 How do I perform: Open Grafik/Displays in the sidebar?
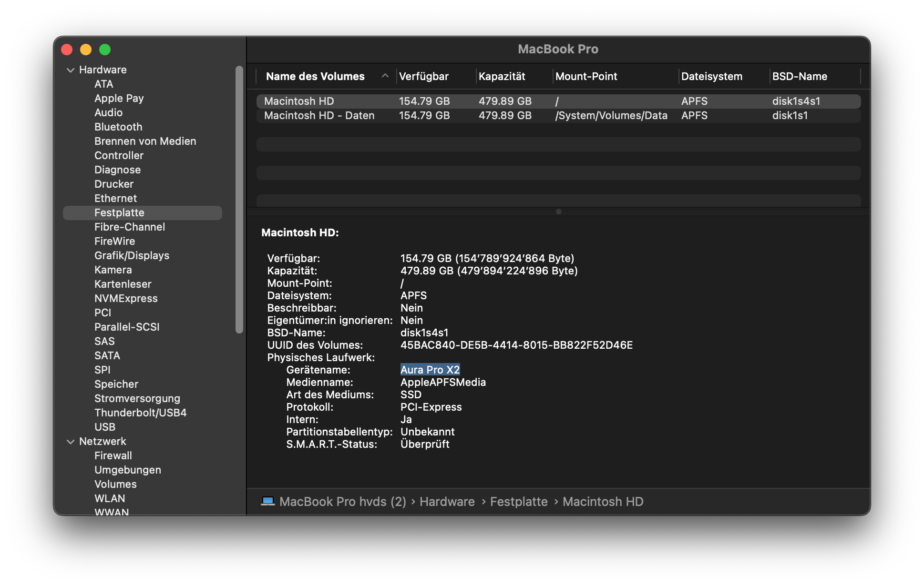(x=132, y=255)
